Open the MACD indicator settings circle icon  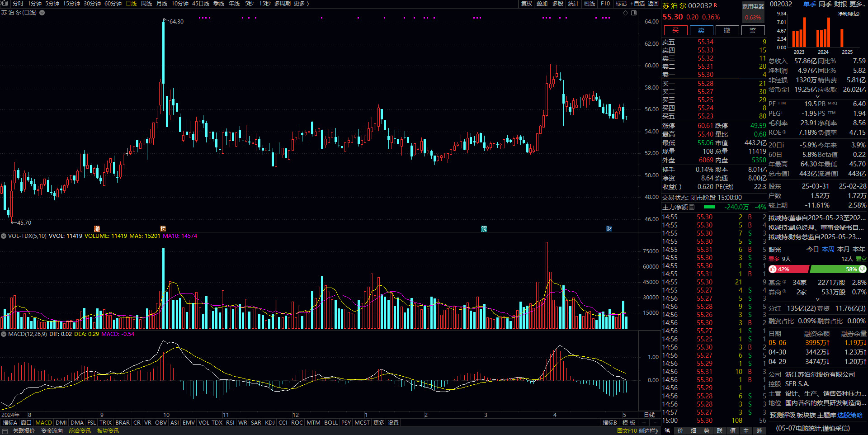[4, 334]
